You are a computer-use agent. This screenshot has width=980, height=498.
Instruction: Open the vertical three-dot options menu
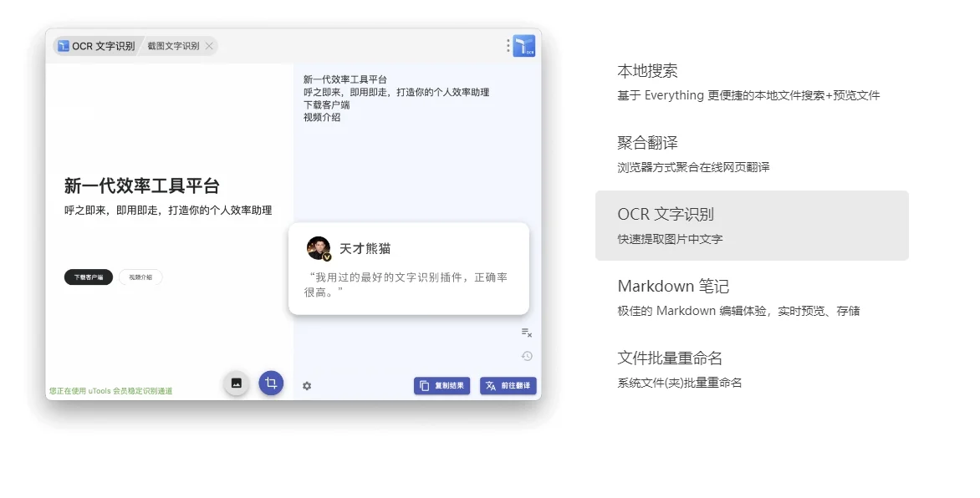tap(508, 46)
